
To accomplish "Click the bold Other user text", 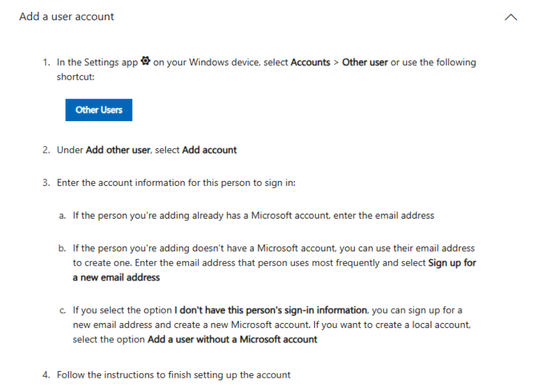I will click(x=364, y=62).
